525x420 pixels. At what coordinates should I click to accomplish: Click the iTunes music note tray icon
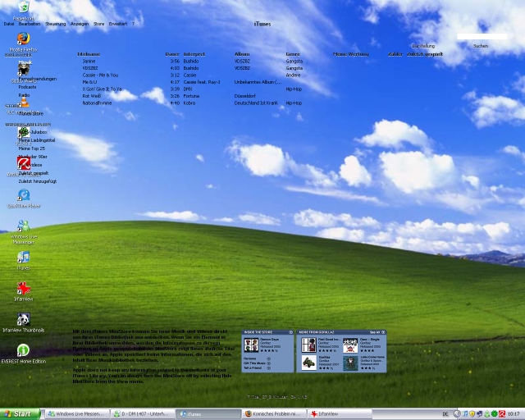pyautogui.click(x=465, y=414)
